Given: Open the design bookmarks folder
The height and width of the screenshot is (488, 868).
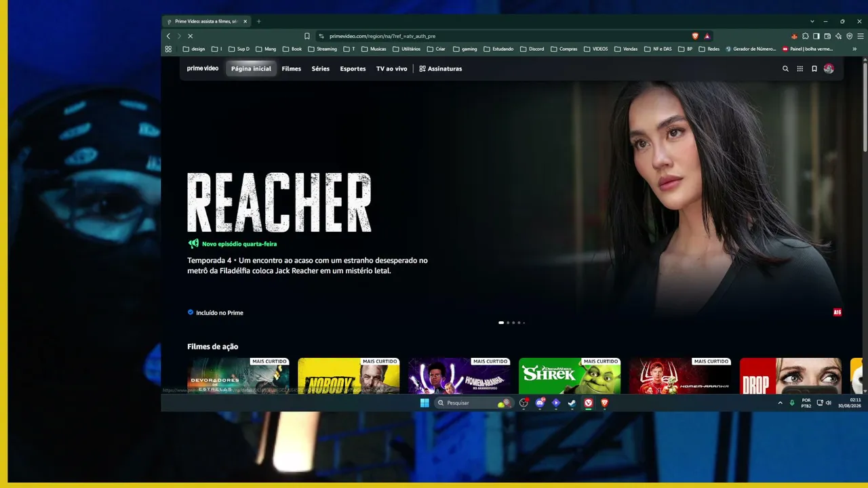Looking at the screenshot, I should click(x=194, y=49).
